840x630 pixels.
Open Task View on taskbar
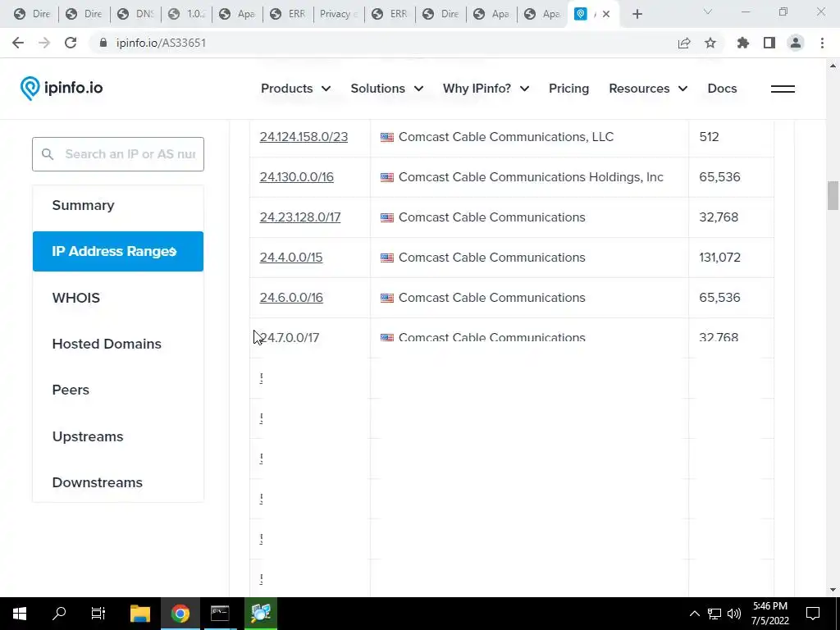98,614
